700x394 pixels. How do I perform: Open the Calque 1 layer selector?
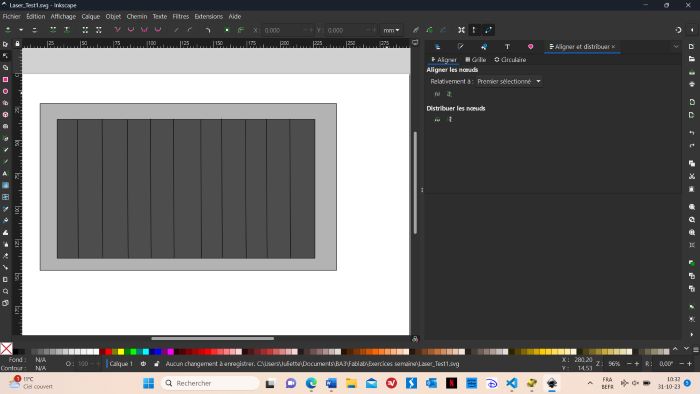(121, 364)
